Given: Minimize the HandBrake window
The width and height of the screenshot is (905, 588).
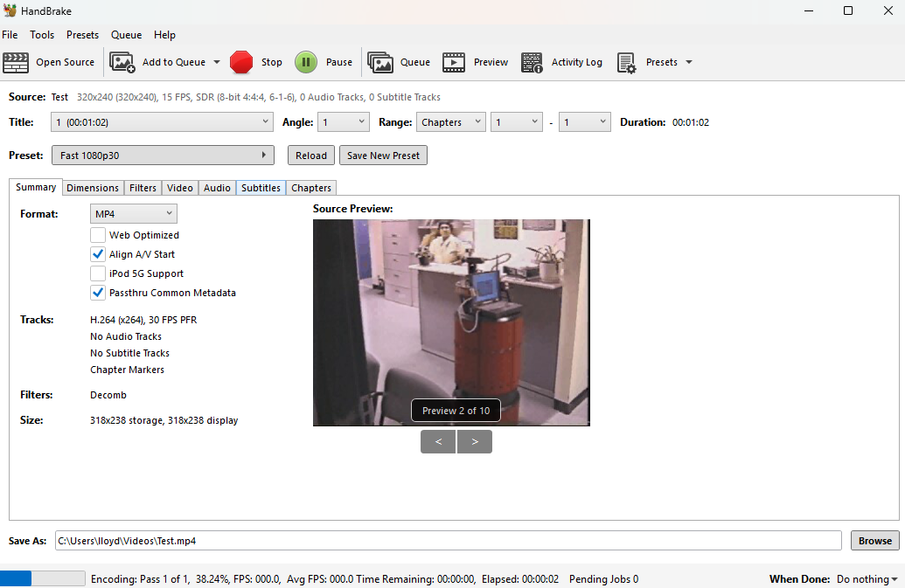Looking at the screenshot, I should click(809, 10).
